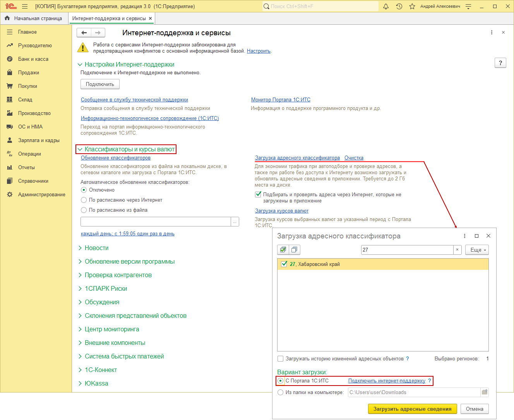The height and width of the screenshot is (420, 514).
Task: Clear the region search field with the x button
Action: click(457, 250)
